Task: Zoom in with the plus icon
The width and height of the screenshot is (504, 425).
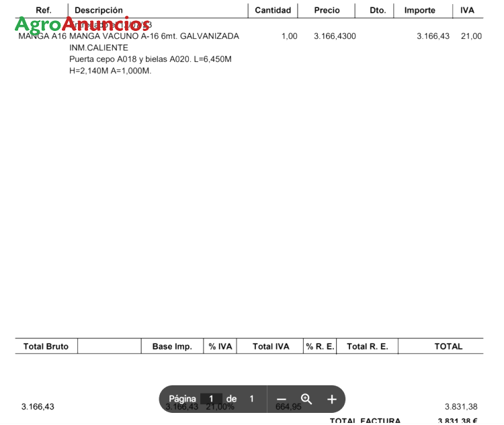Action: [x=331, y=399]
